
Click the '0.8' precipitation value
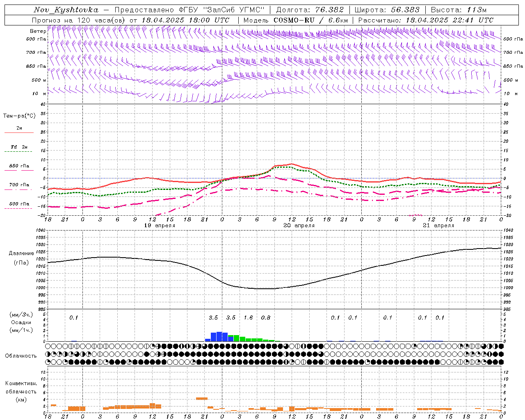tap(266, 317)
